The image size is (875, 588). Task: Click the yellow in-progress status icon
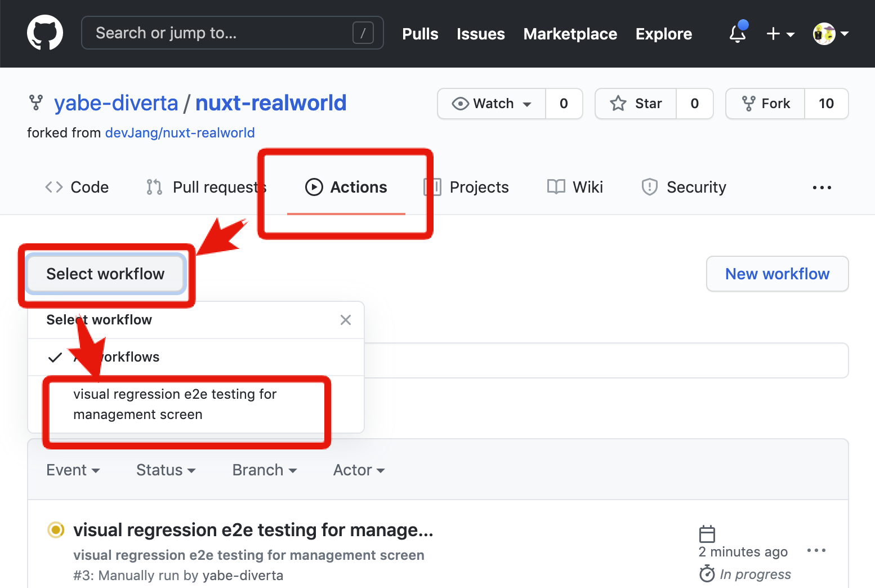pyautogui.click(x=56, y=530)
